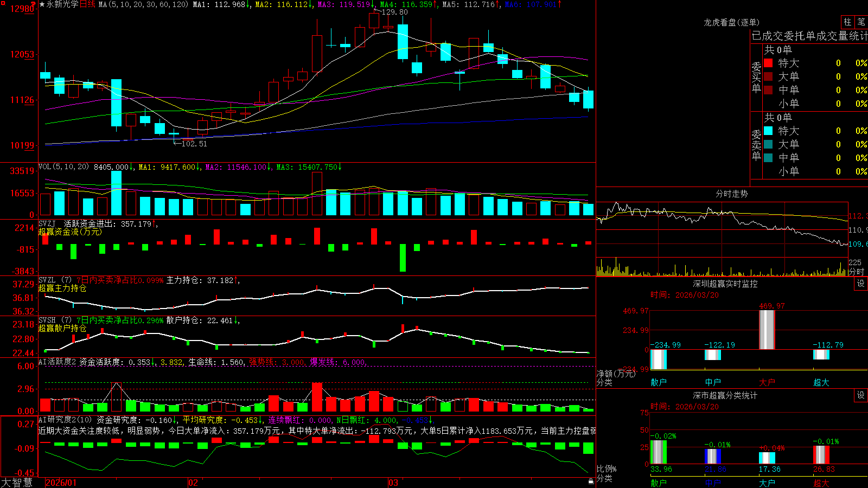The width and height of the screenshot is (868, 488).
Task: Select the 超大 category in 深市超赢分类统计
Action: click(821, 483)
